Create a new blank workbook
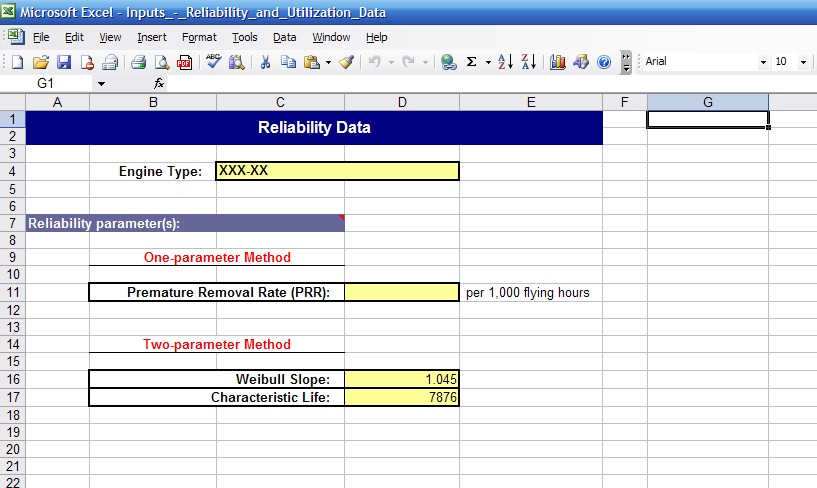This screenshot has width=817, height=488. coord(17,62)
